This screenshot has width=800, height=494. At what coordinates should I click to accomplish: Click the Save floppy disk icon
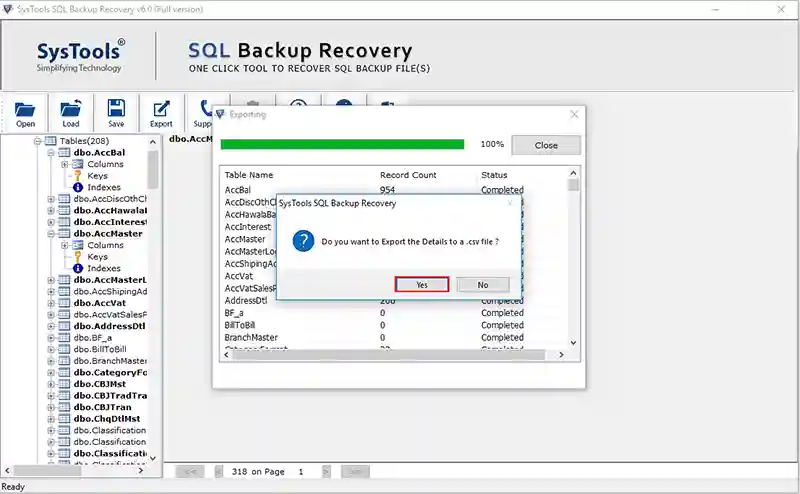pos(116,109)
